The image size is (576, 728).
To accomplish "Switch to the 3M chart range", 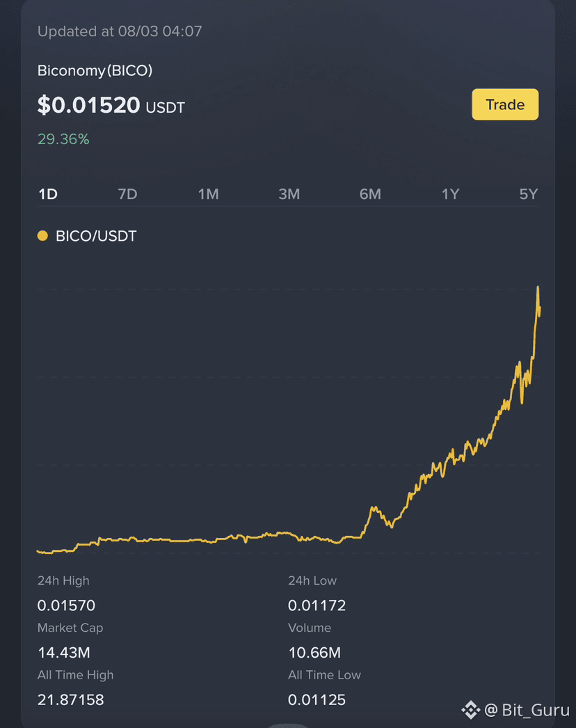I will pos(289,194).
